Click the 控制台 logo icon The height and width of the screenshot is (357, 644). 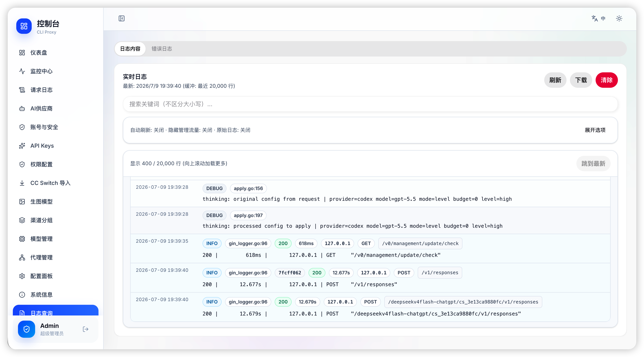coord(24,26)
